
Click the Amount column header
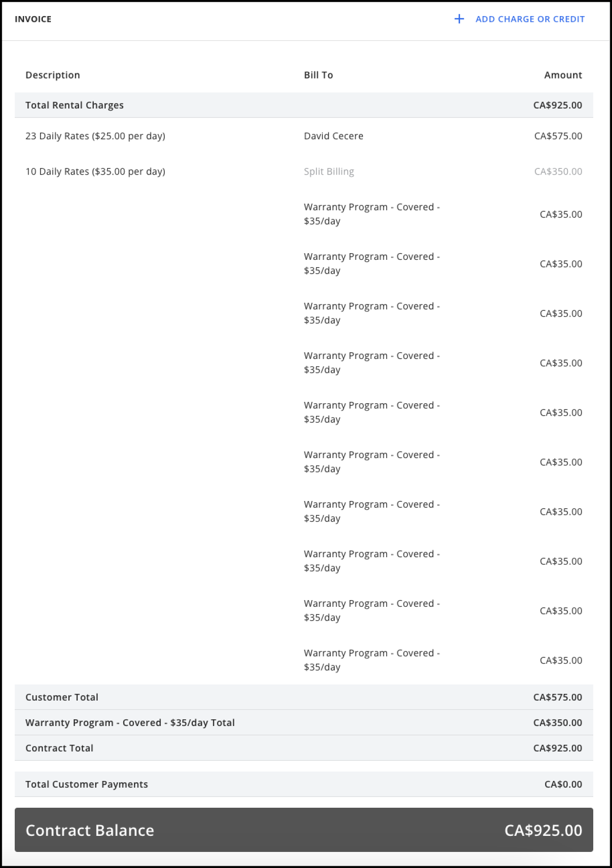coord(563,75)
